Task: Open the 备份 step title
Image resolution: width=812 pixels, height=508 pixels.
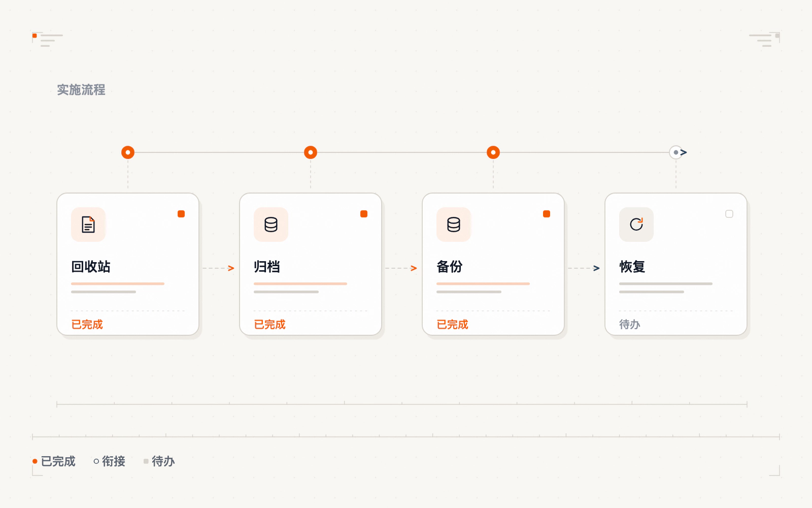Action: tap(450, 267)
